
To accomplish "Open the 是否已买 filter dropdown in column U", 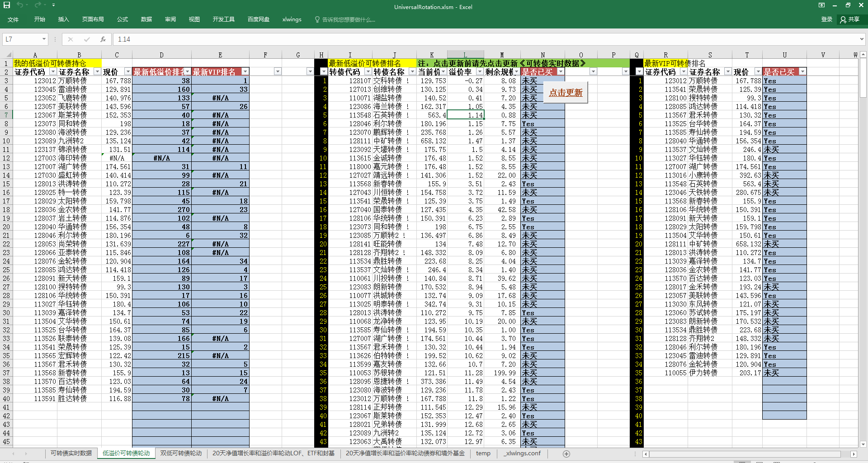I will click(x=802, y=72).
